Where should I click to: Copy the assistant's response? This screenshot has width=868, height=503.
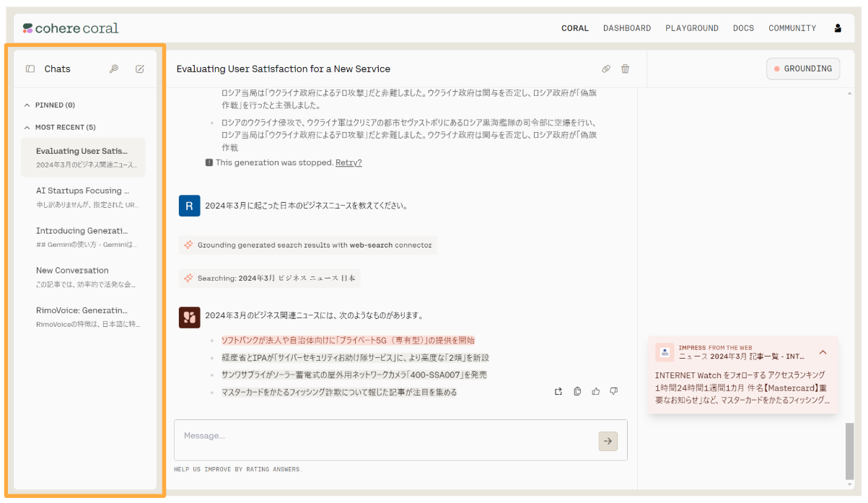click(577, 390)
